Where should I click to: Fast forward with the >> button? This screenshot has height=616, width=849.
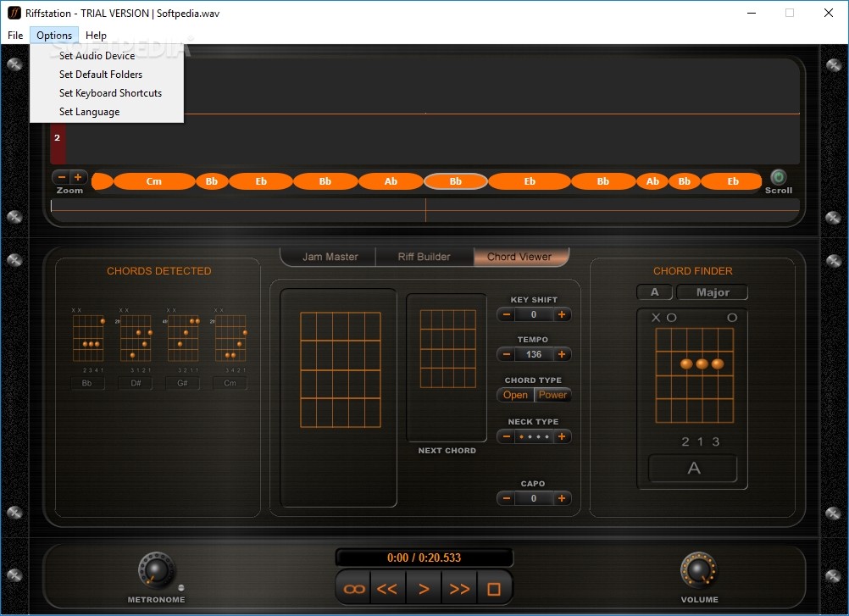click(459, 588)
